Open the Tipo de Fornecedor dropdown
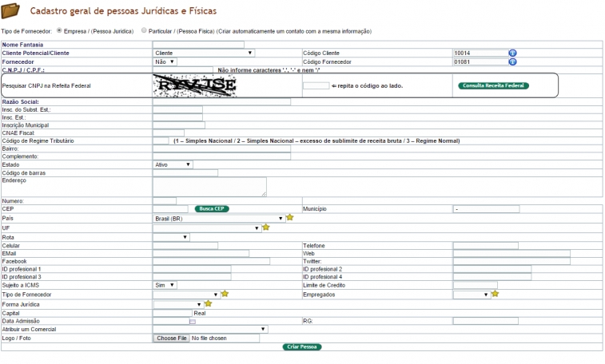 [186, 295]
